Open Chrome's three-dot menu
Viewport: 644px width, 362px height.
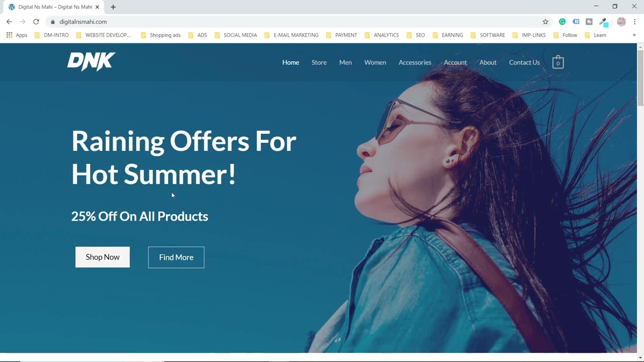[635, 22]
